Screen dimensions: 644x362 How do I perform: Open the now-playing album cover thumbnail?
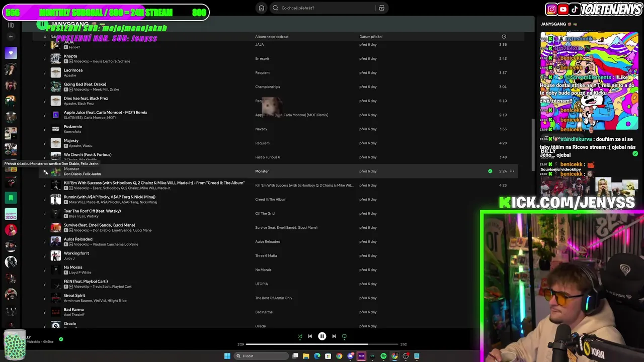15,344
